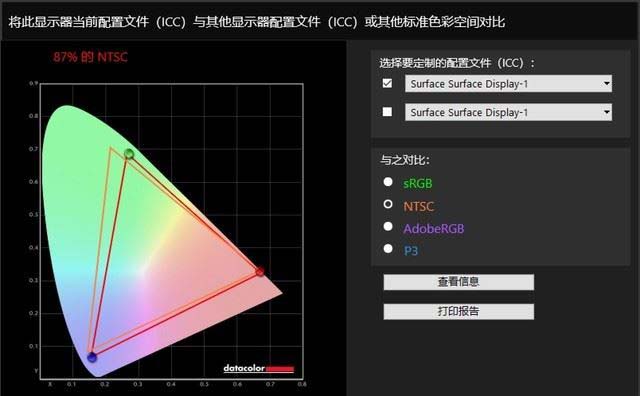This screenshot has height=396, width=640.
Task: Choose the P3 color space radio option
Action: point(388,248)
